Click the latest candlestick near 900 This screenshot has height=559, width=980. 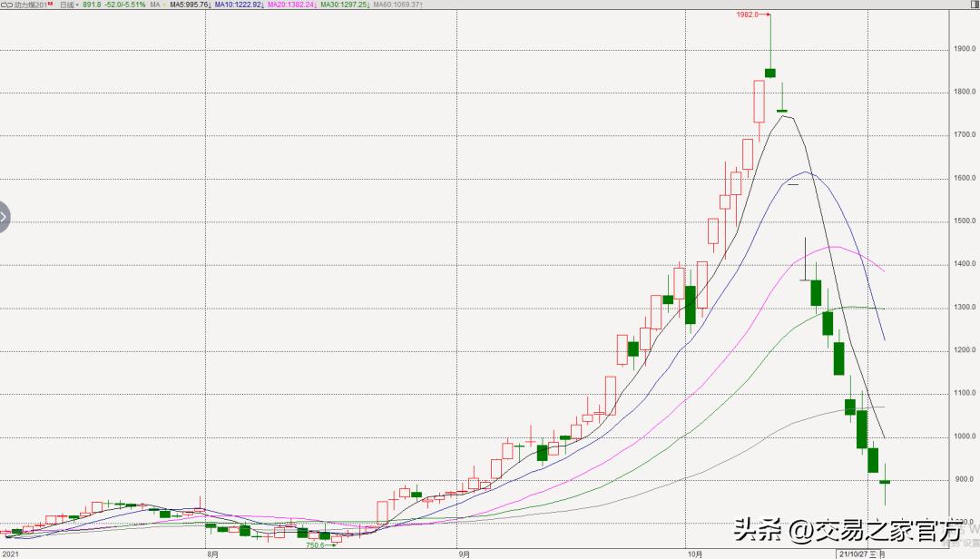pyautogui.click(x=885, y=482)
